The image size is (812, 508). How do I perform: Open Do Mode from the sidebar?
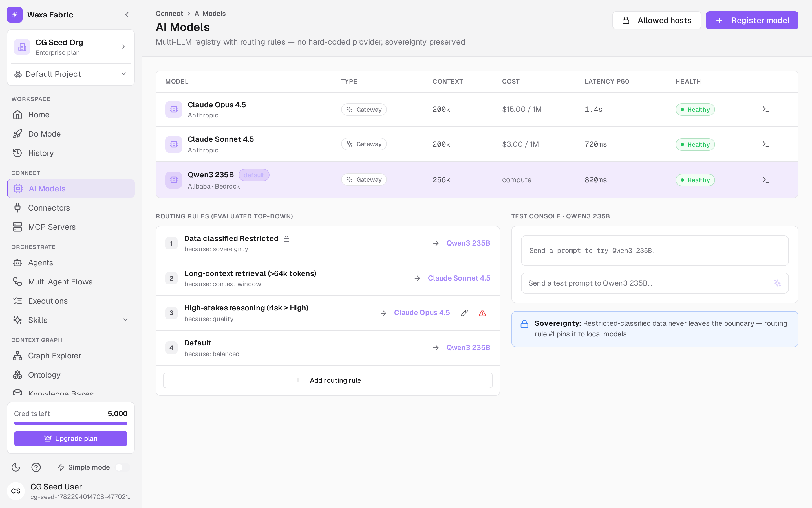pos(71,134)
